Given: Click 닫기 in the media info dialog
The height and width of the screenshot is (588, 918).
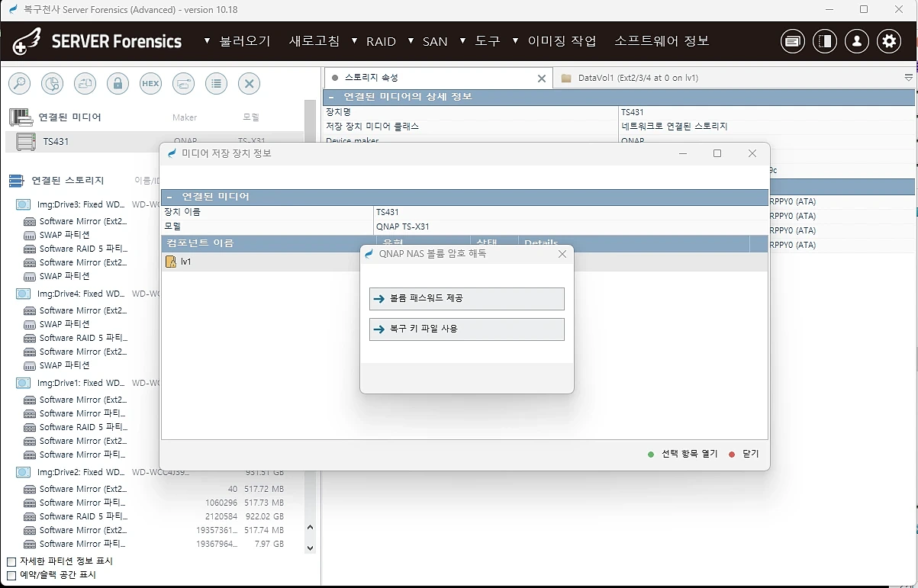Looking at the screenshot, I should coord(744,454).
